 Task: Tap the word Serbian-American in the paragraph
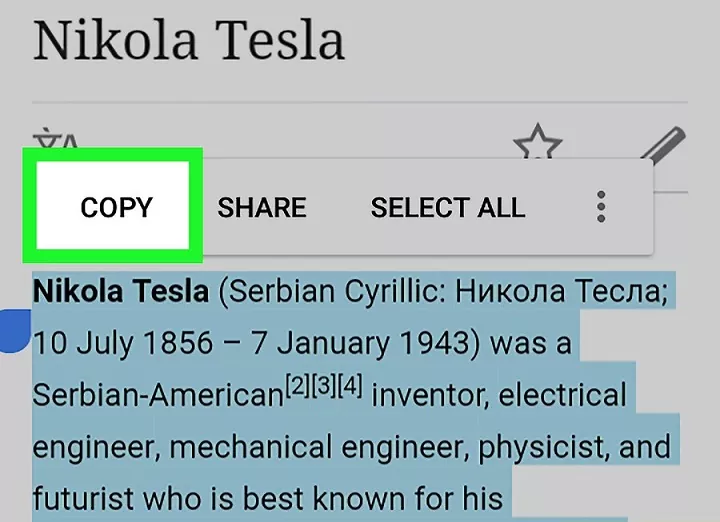(x=158, y=395)
